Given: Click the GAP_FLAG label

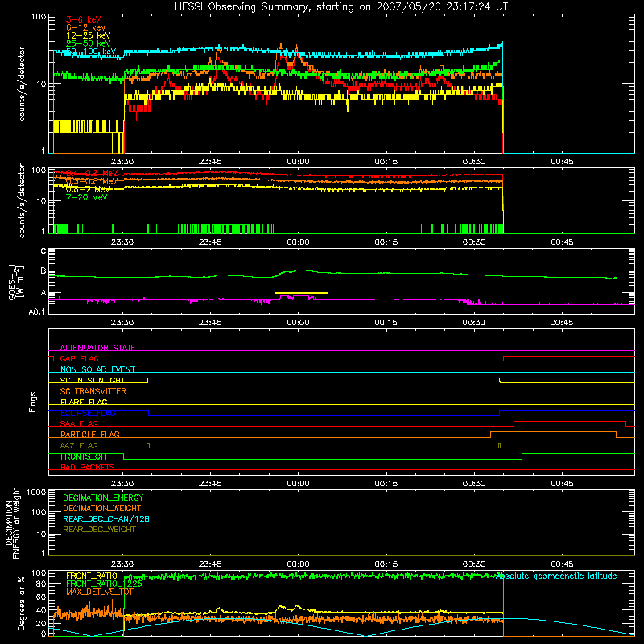Looking at the screenshot, I should coord(79,358).
